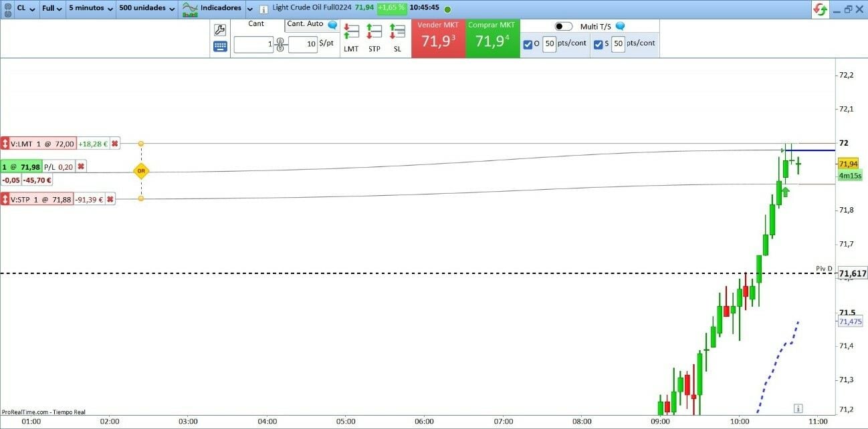Click the V:STP 1 @ 71,88 order label

click(41, 199)
